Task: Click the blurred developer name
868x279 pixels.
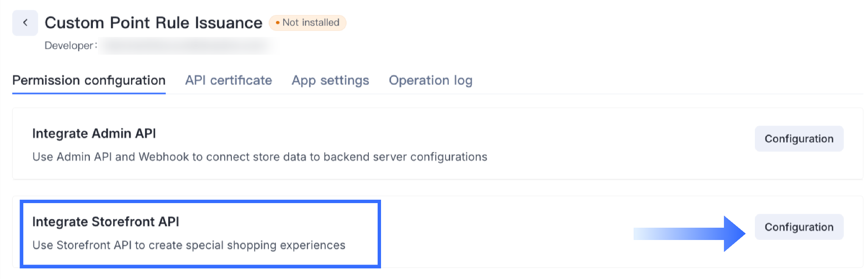Action: (x=189, y=45)
